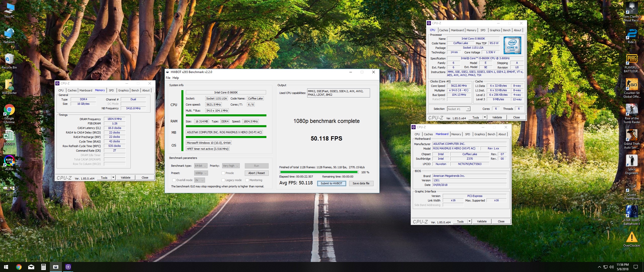Launch Rise of the Tomb Raider shortcut
The width and height of the screenshot is (644, 272).
[632, 114]
